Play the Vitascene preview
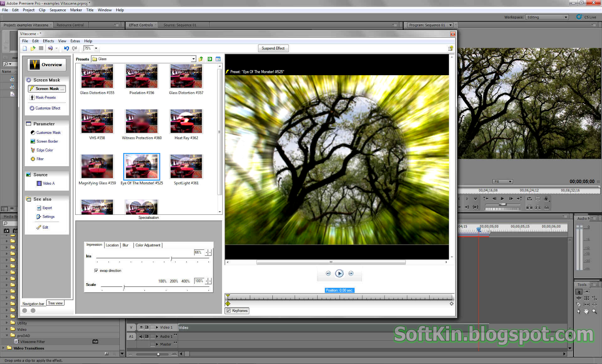Image resolution: width=602 pixels, height=364 pixels. (x=339, y=273)
